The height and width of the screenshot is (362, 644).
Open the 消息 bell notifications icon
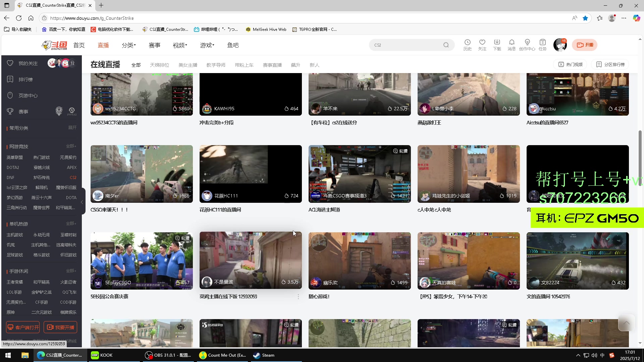coord(512,45)
